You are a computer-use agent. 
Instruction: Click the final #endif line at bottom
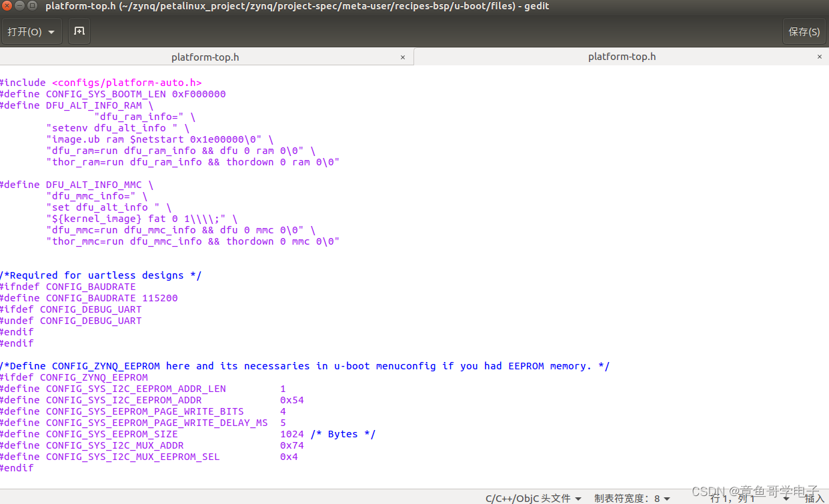(x=17, y=468)
